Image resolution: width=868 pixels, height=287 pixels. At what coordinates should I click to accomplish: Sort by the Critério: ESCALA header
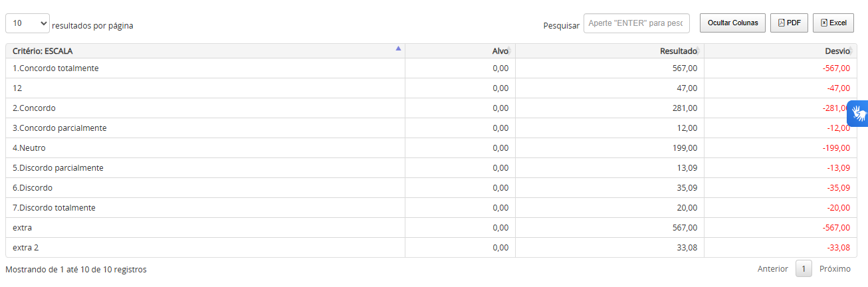43,51
